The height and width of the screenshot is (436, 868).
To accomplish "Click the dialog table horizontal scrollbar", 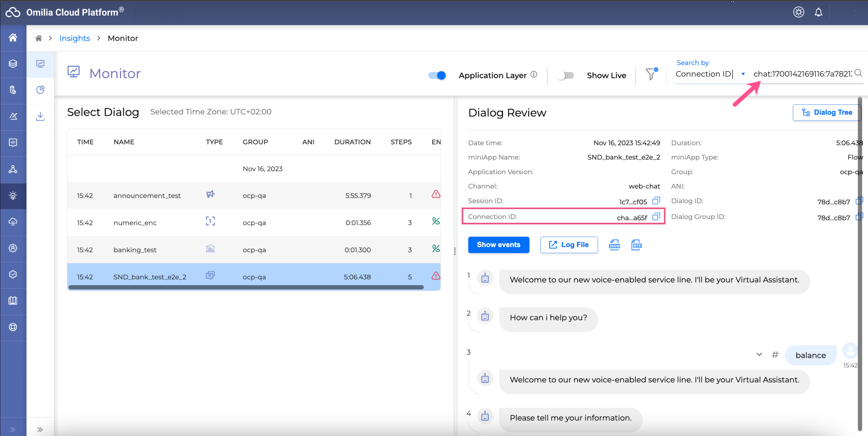I will pos(246,287).
